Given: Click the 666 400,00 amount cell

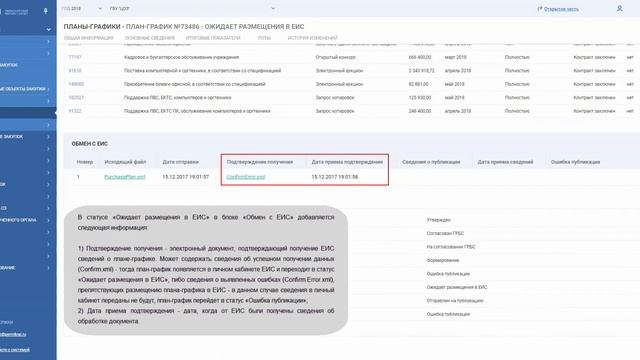Looking at the screenshot, I should [x=420, y=57].
